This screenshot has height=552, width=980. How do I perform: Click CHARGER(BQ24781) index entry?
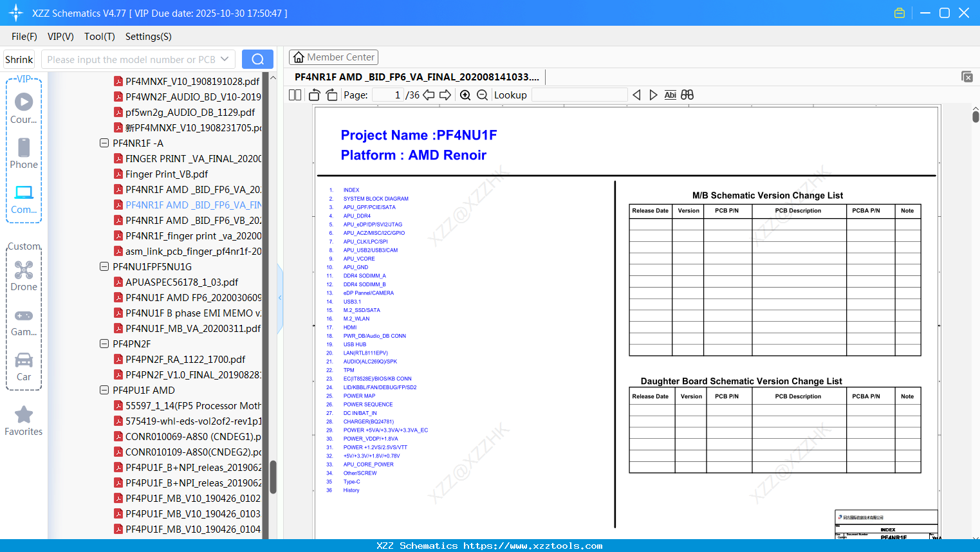[368, 422]
